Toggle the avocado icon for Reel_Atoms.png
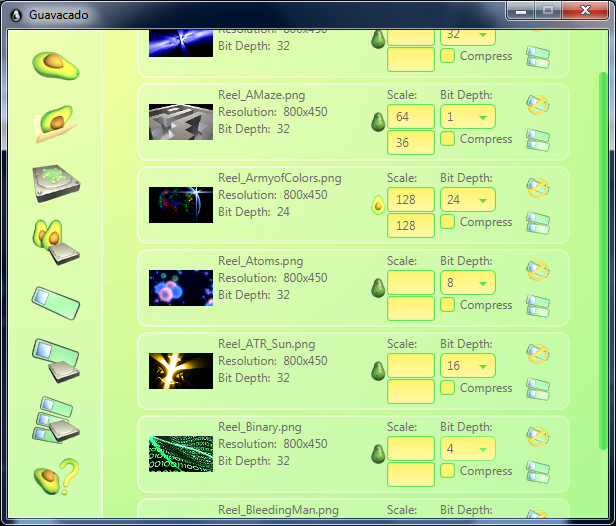616x526 pixels. point(378,288)
